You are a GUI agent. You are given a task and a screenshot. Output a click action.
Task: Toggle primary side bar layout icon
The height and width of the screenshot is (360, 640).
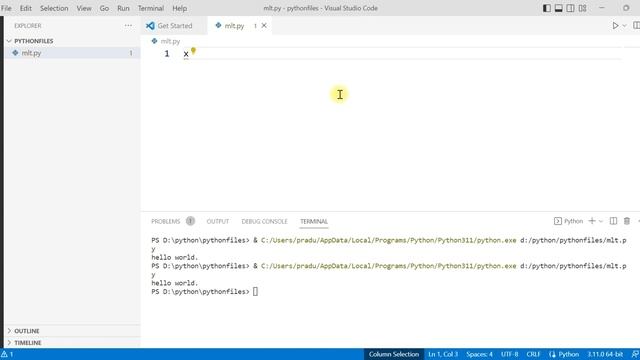pyautogui.click(x=547, y=8)
